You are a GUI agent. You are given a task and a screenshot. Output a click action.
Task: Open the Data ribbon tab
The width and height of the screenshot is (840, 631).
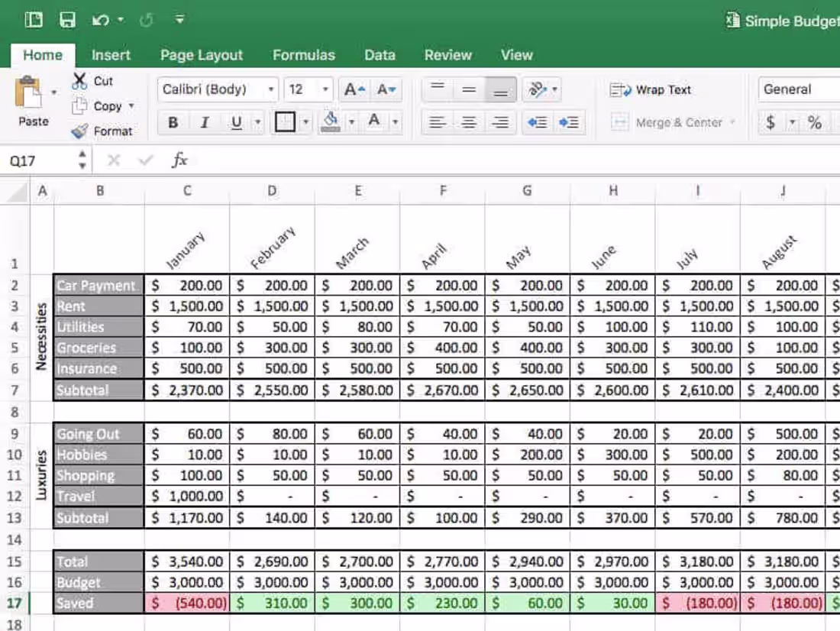[380, 54]
